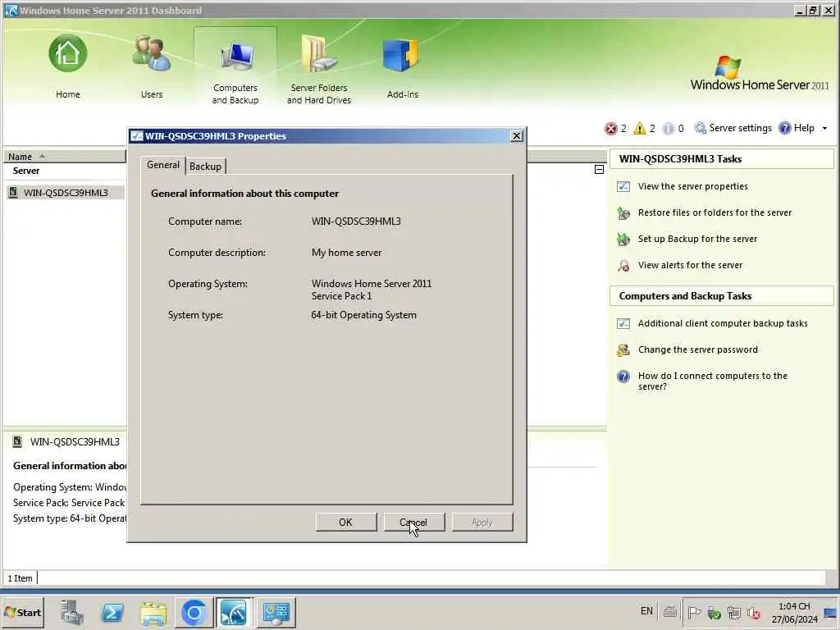Switch to the Backup tab
Screen dimensions: 840x630
pyautogui.click(x=205, y=166)
